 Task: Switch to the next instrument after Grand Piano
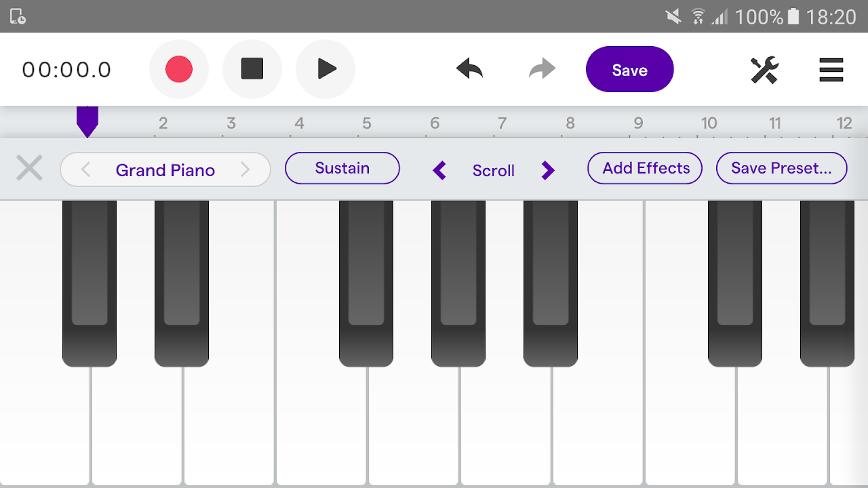245,169
